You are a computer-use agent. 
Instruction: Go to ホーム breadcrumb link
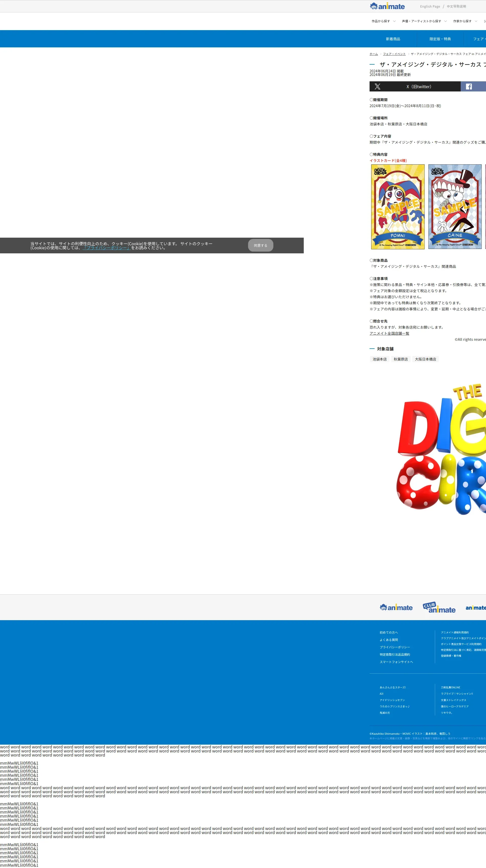(x=374, y=54)
